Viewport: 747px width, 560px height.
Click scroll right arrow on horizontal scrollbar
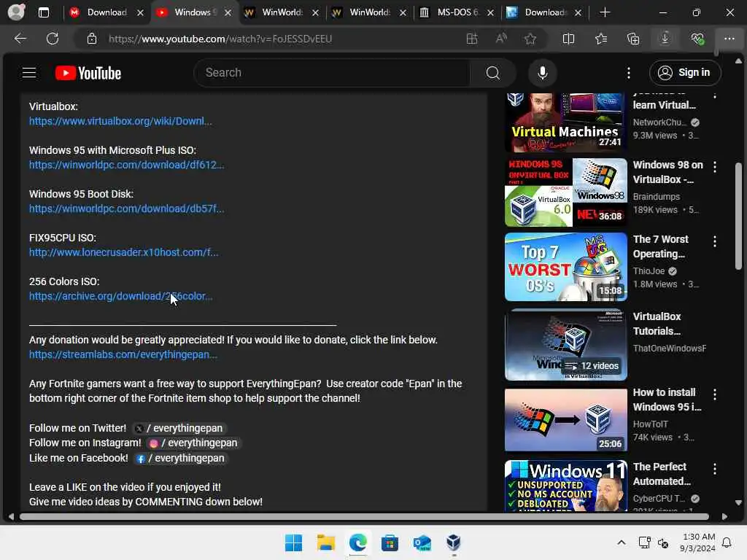(724, 517)
